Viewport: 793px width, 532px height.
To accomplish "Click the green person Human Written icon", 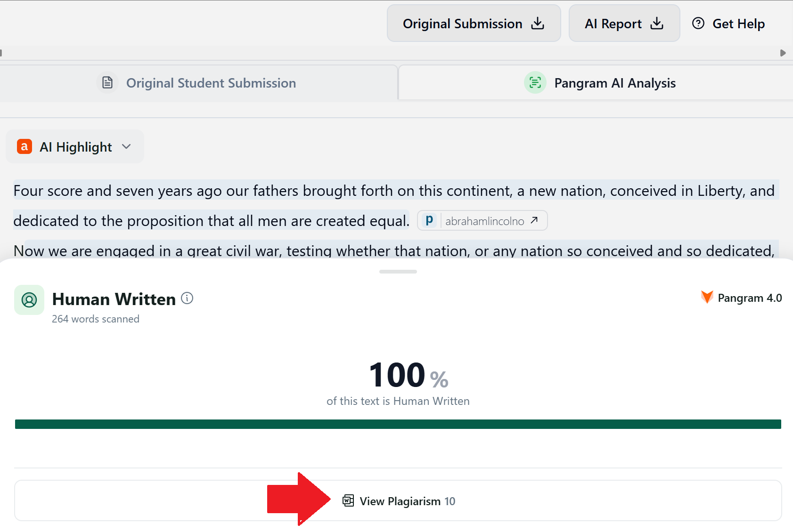I will coord(29,300).
